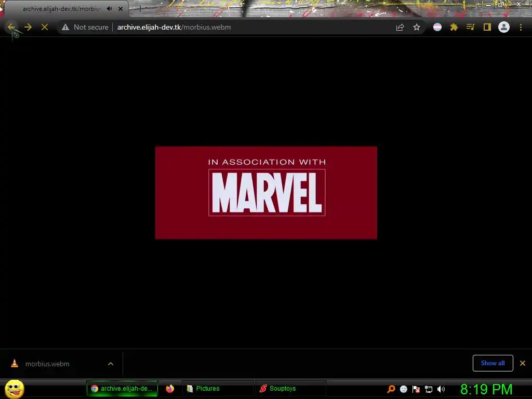
Task: Open downloaded morbius.webm file
Action: tap(47, 364)
